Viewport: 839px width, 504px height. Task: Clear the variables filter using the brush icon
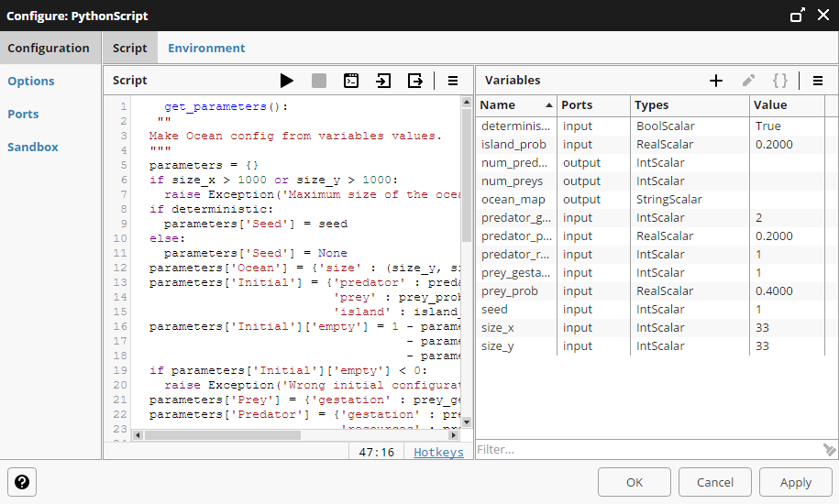(829, 450)
